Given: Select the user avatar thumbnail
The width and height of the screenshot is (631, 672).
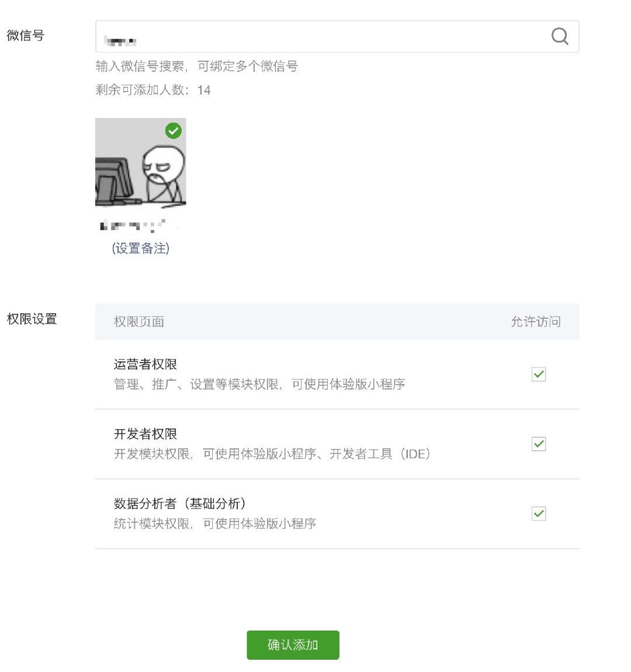Looking at the screenshot, I should (140, 163).
